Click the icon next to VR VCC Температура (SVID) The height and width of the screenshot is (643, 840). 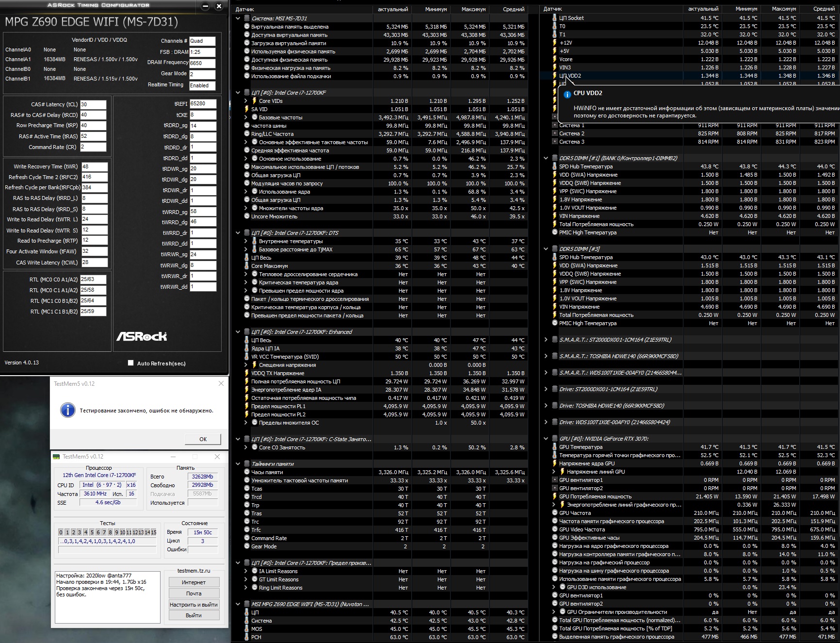pyautogui.click(x=246, y=357)
